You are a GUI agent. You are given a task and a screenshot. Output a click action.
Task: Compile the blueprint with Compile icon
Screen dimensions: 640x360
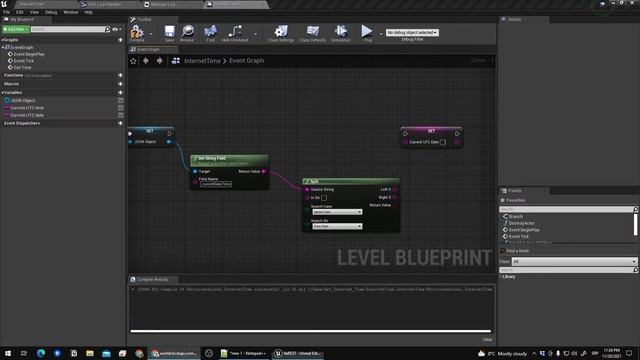point(137,33)
